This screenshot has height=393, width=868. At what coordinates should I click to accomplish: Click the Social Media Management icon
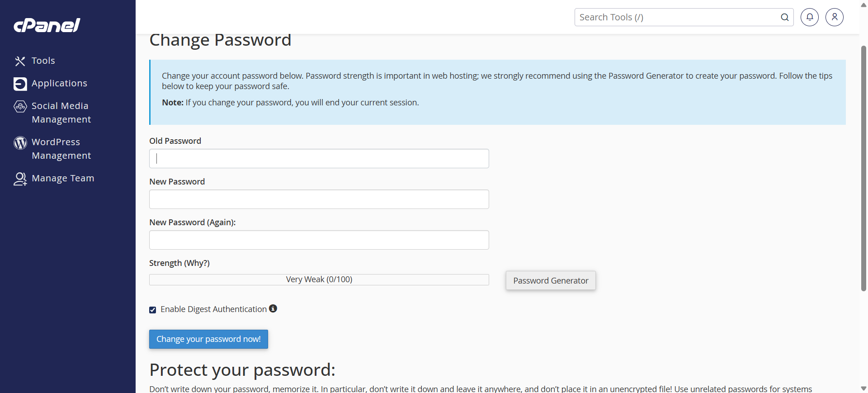(20, 106)
